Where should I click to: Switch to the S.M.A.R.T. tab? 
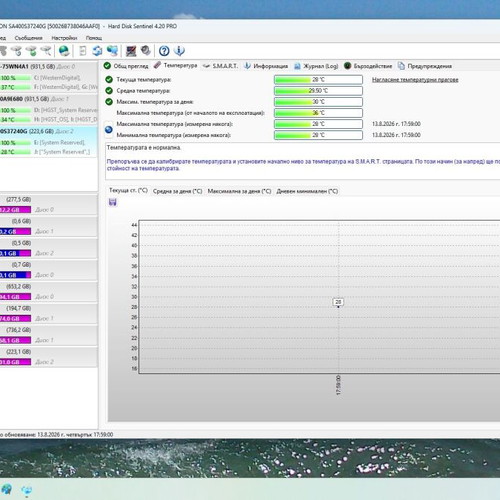(x=220, y=66)
